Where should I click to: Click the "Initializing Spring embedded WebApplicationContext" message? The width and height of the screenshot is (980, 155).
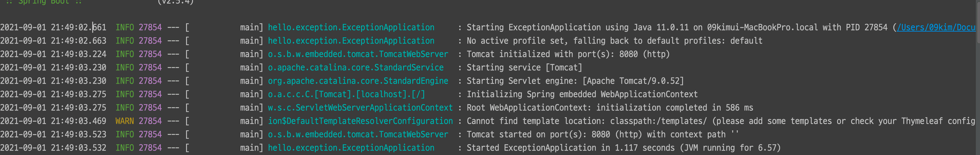pyautogui.click(x=582, y=94)
